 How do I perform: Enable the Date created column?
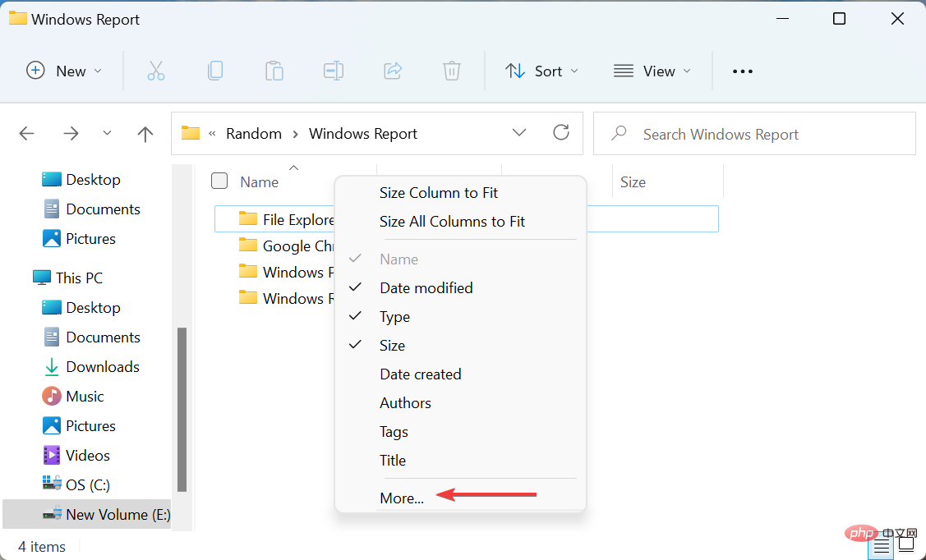click(420, 374)
